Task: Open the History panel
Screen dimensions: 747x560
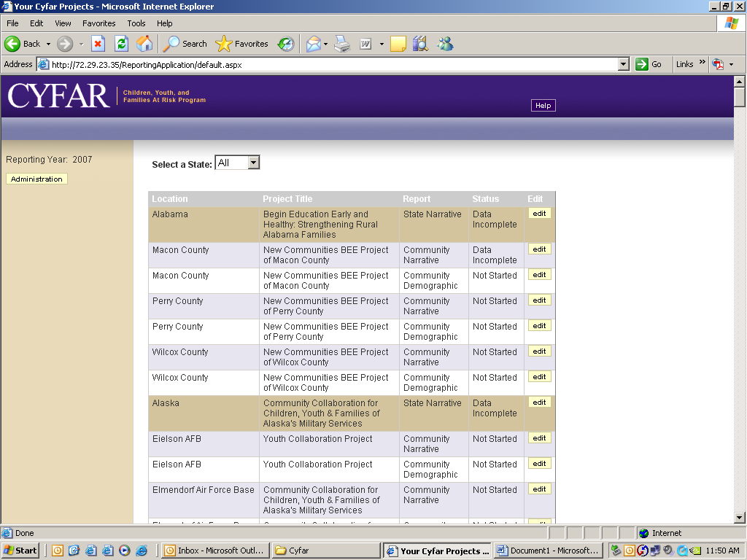Action: pyautogui.click(x=286, y=44)
